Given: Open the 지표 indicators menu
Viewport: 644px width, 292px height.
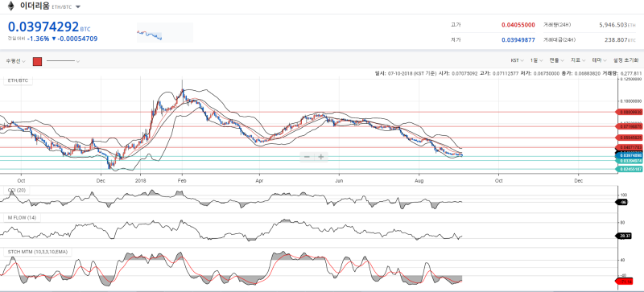Looking at the screenshot, I should coord(578,60).
